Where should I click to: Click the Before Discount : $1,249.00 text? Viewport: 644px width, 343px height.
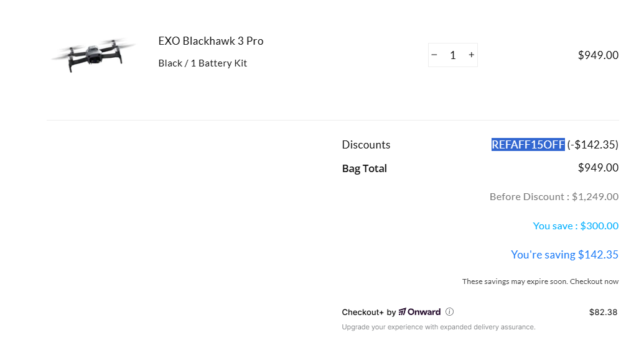click(554, 196)
